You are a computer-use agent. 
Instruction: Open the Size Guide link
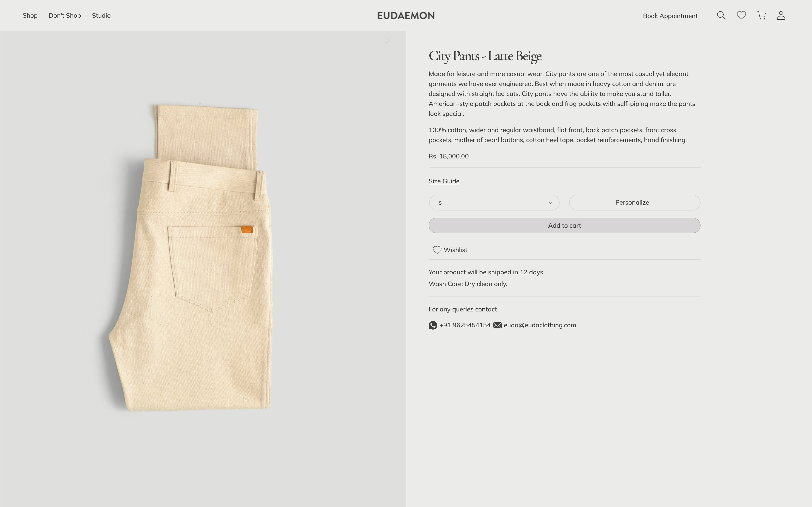444,181
